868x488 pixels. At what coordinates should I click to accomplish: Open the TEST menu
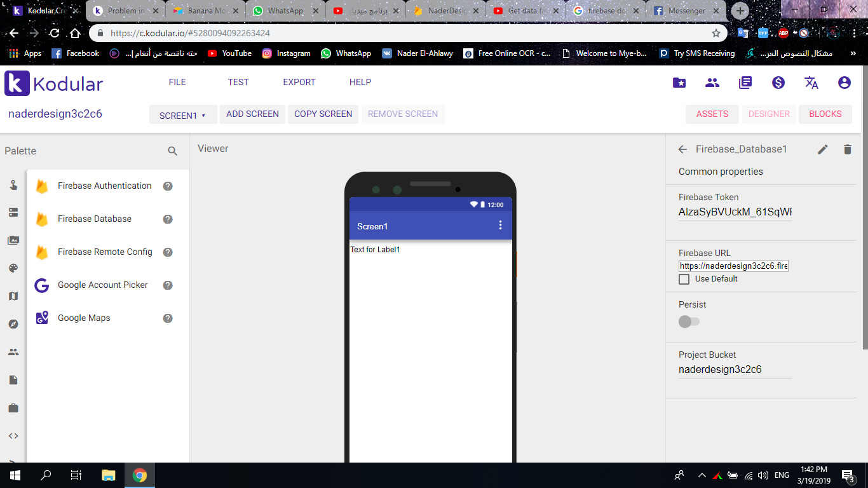[x=238, y=82]
